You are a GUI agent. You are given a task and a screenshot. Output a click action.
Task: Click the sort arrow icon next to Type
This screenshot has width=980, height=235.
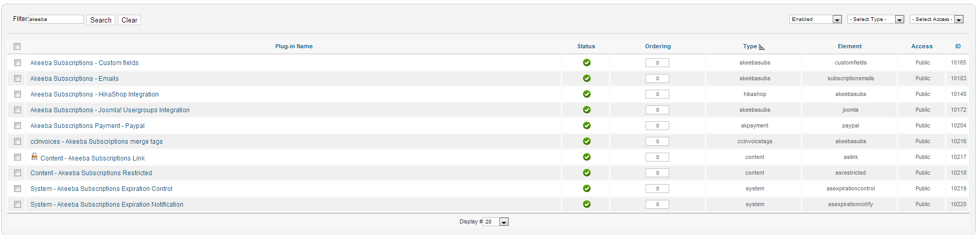pyautogui.click(x=761, y=47)
